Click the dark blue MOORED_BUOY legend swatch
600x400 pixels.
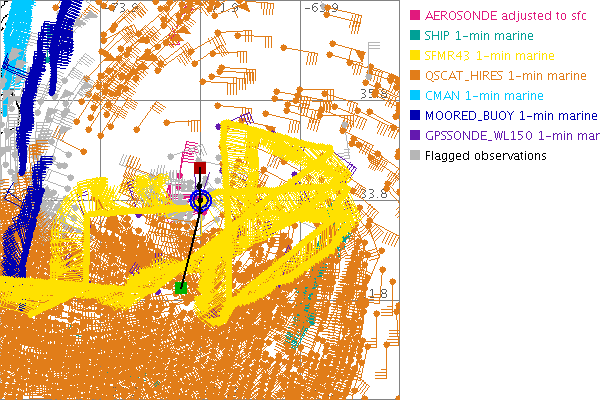point(414,116)
